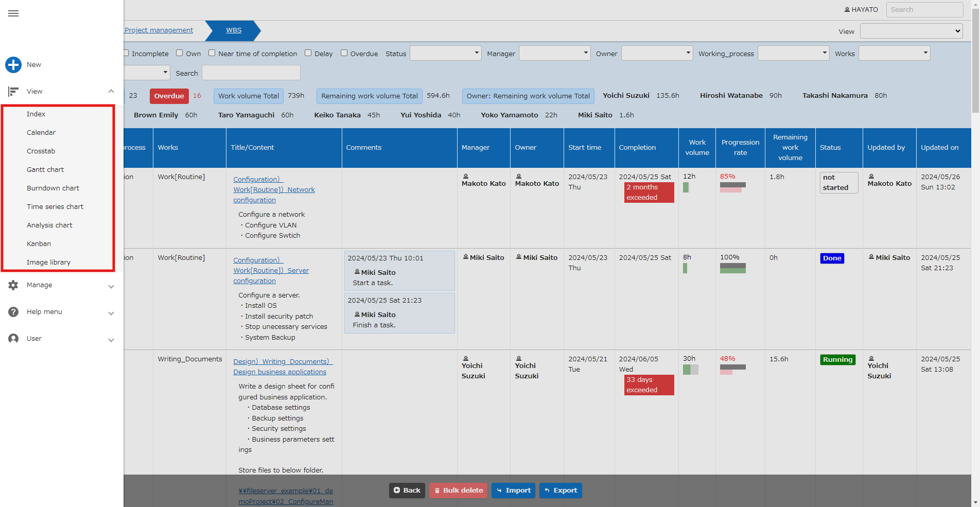Expand the Help menu section
Viewport: 980px width, 507px height.
click(x=111, y=313)
